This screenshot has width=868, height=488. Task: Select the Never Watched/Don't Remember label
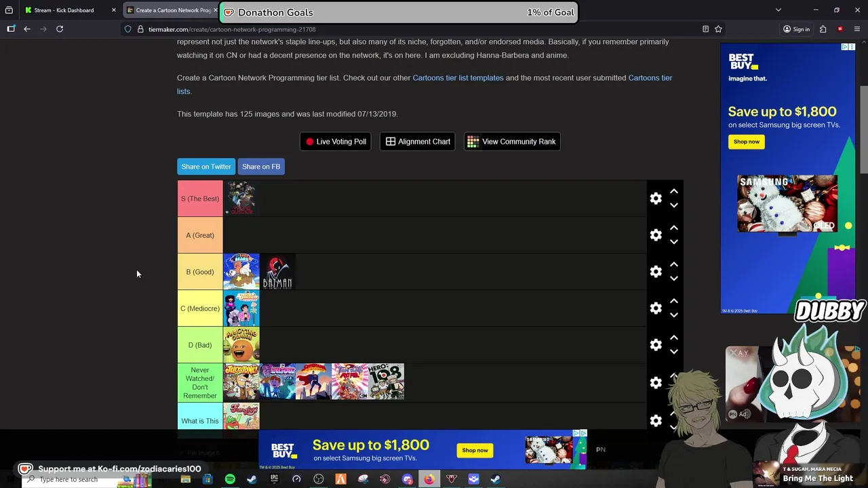(200, 383)
